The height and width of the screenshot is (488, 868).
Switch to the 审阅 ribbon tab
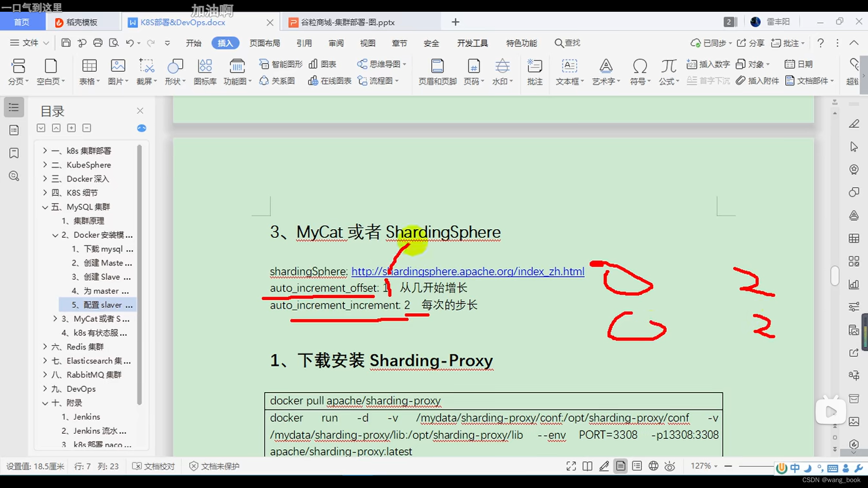tap(336, 43)
